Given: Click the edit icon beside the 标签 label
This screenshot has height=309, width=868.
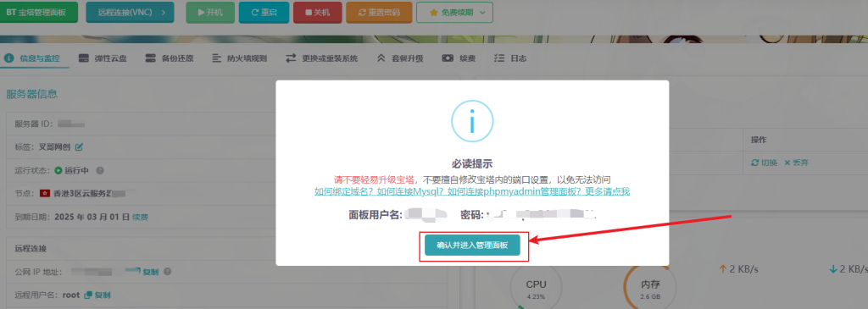Looking at the screenshot, I should [x=79, y=147].
